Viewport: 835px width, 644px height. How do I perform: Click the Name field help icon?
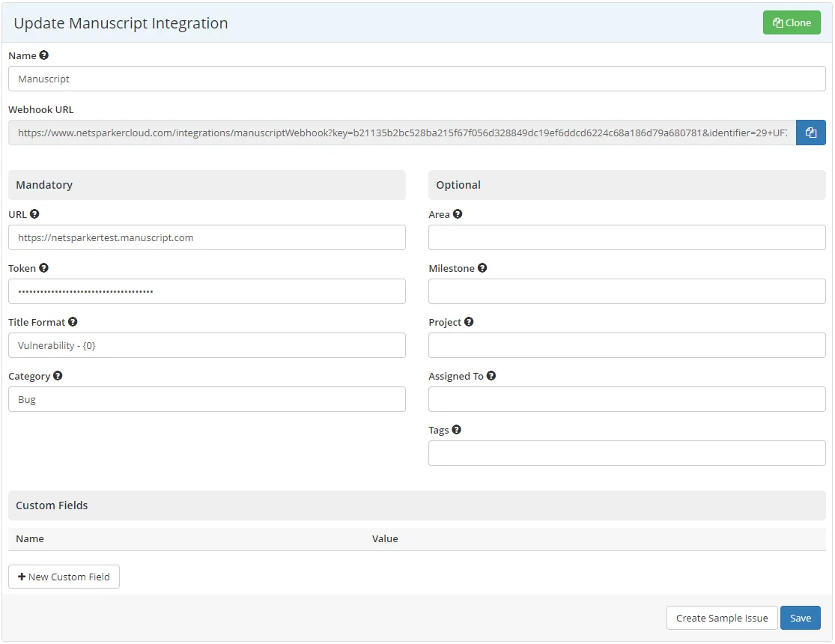coord(43,55)
